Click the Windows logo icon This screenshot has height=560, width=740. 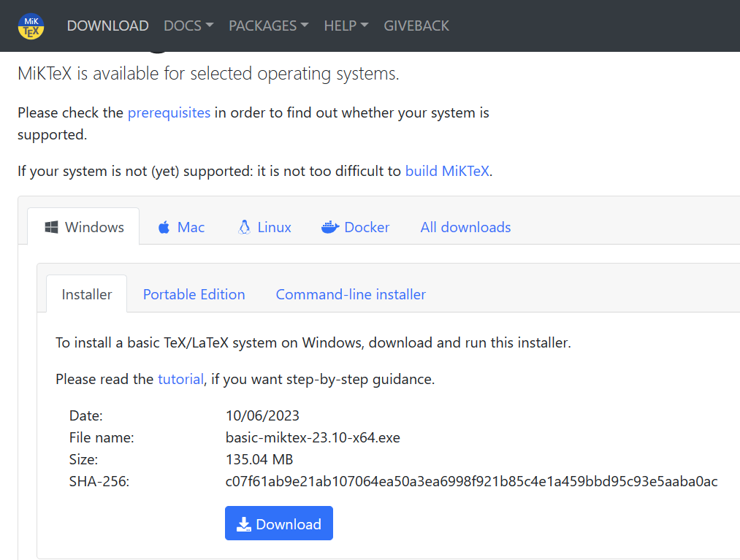pyautogui.click(x=51, y=227)
